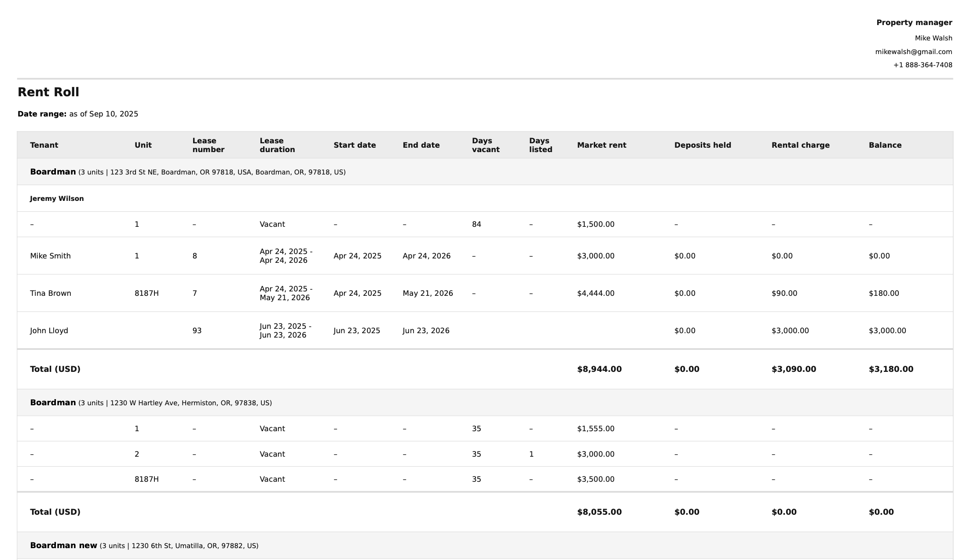974x560 pixels.
Task: Click the 'Start date' column header
Action: click(x=355, y=145)
